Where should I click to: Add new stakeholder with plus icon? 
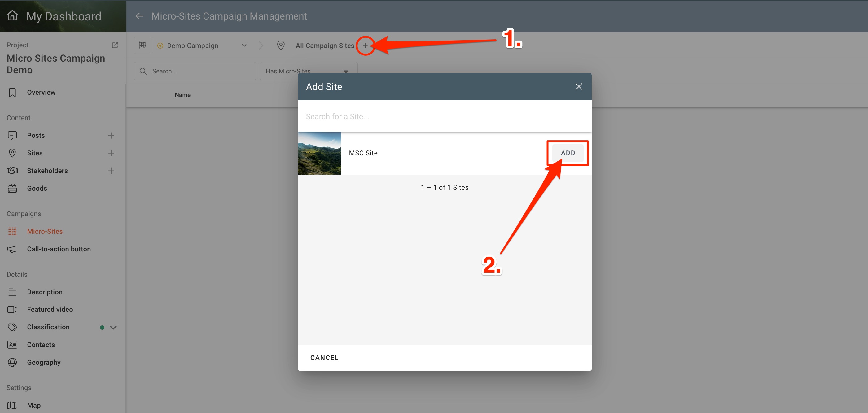coord(111,171)
